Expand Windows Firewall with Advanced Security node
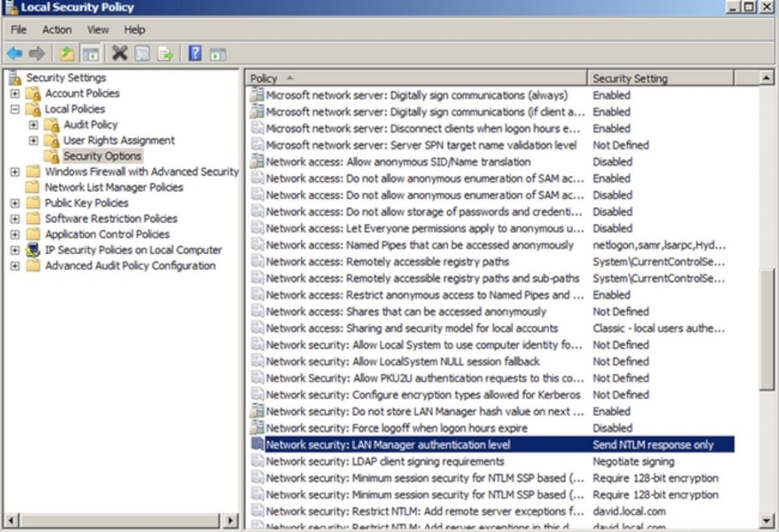 tap(15, 171)
